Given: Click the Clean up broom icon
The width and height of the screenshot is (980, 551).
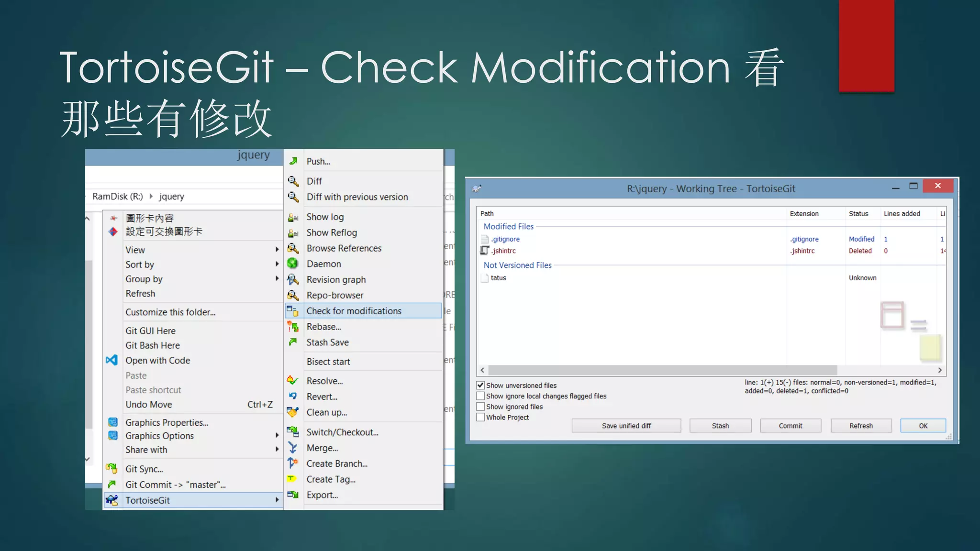Looking at the screenshot, I should 293,412.
